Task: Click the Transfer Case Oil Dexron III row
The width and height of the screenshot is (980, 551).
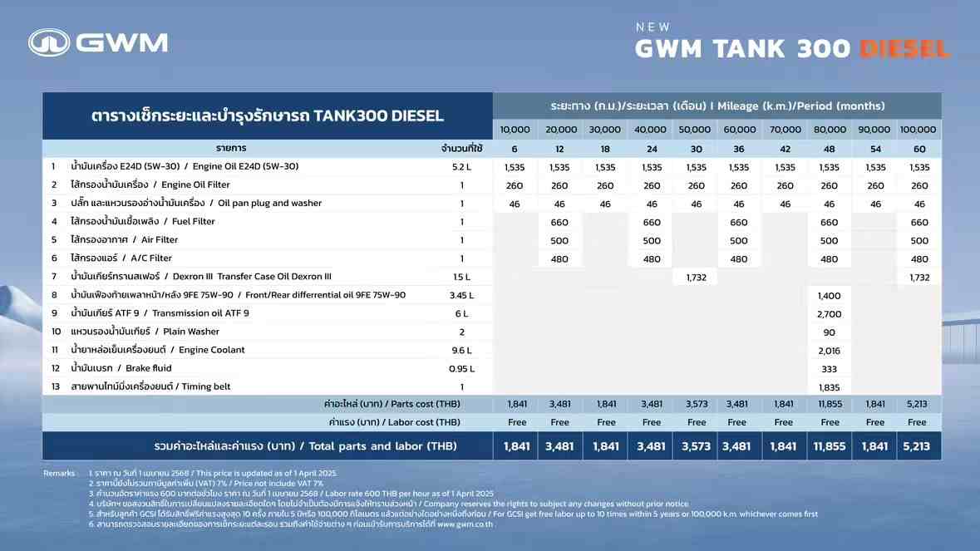Action: point(492,277)
